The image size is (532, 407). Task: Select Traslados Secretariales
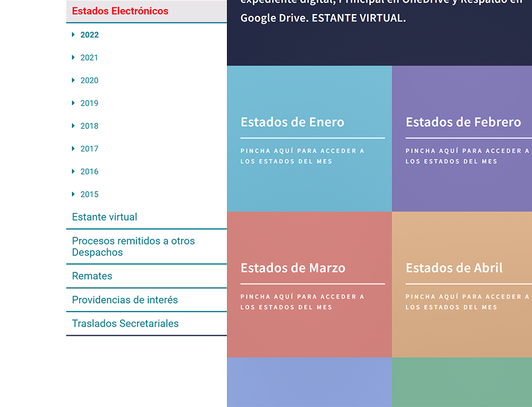pos(125,324)
